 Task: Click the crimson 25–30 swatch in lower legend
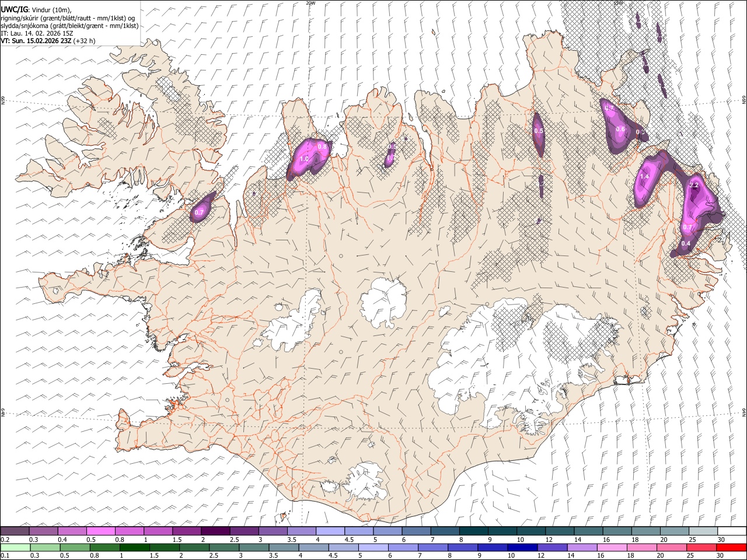coord(701,548)
